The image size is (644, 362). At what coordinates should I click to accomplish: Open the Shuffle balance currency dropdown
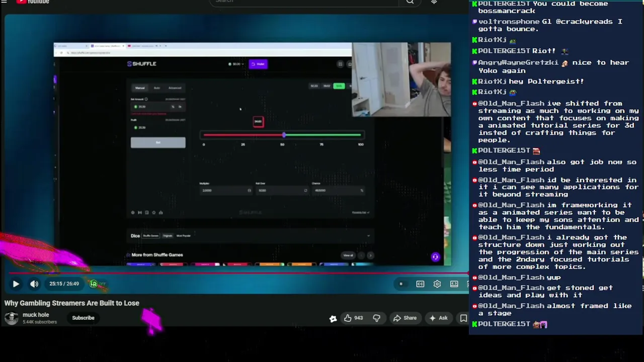pos(236,64)
